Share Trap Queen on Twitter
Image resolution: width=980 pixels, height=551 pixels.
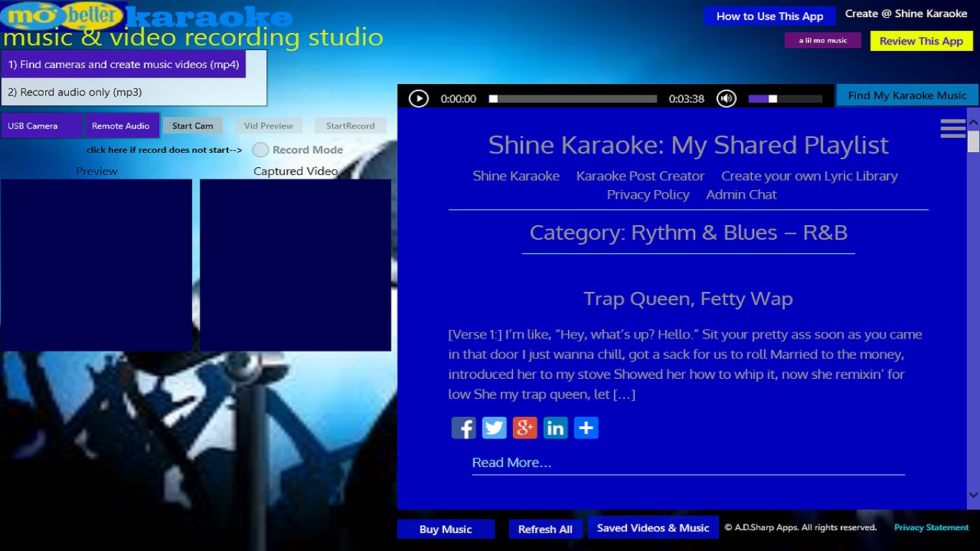[x=494, y=428]
